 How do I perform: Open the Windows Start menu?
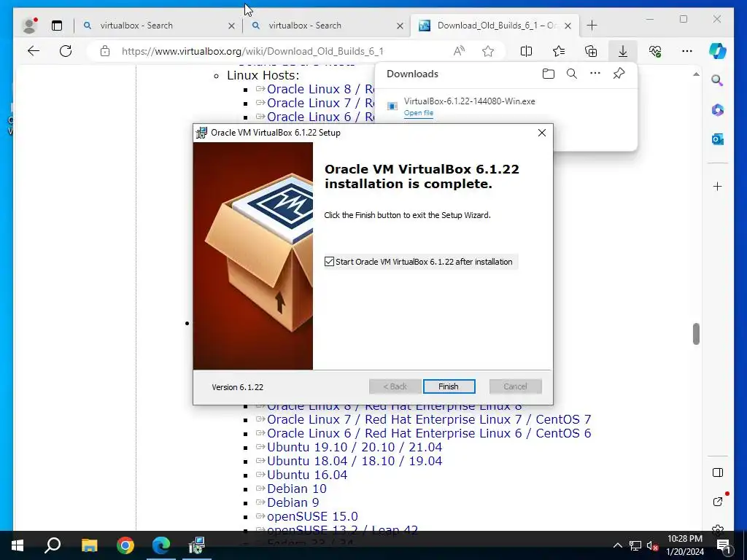[18, 545]
